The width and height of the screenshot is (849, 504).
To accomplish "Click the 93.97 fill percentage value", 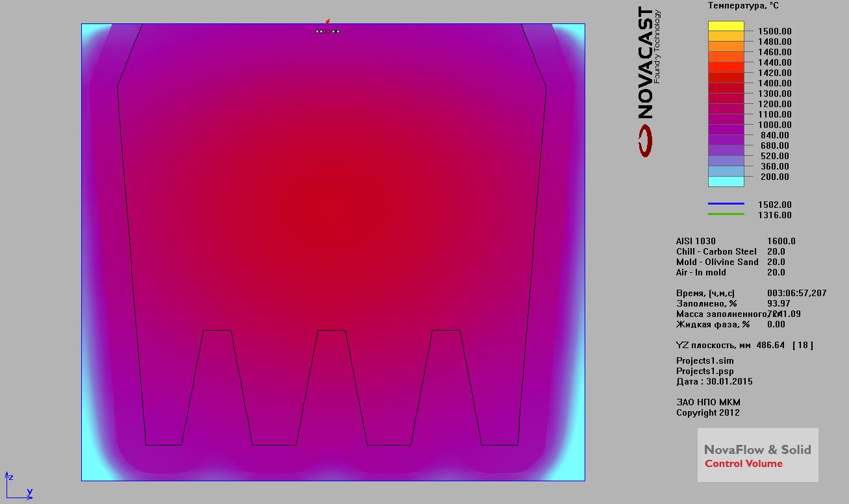I will pyautogui.click(x=779, y=303).
